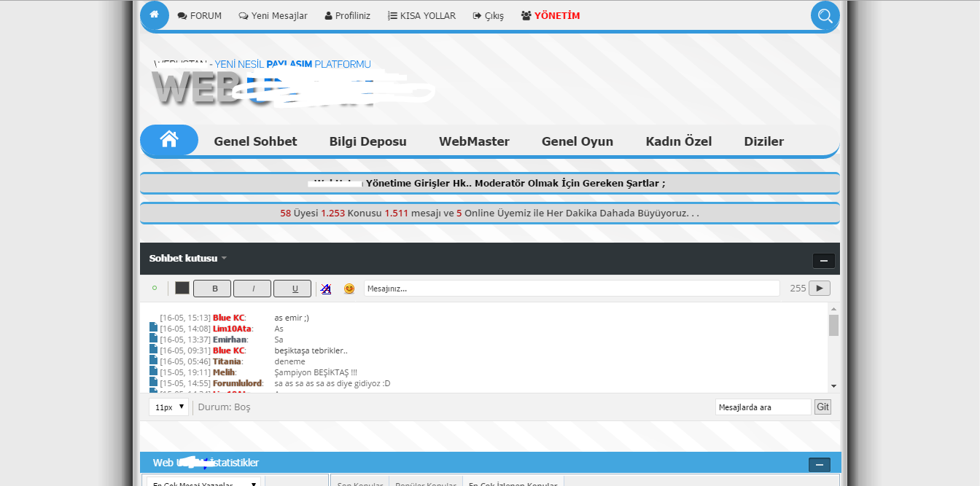Open Titania's profile link

coord(227,361)
